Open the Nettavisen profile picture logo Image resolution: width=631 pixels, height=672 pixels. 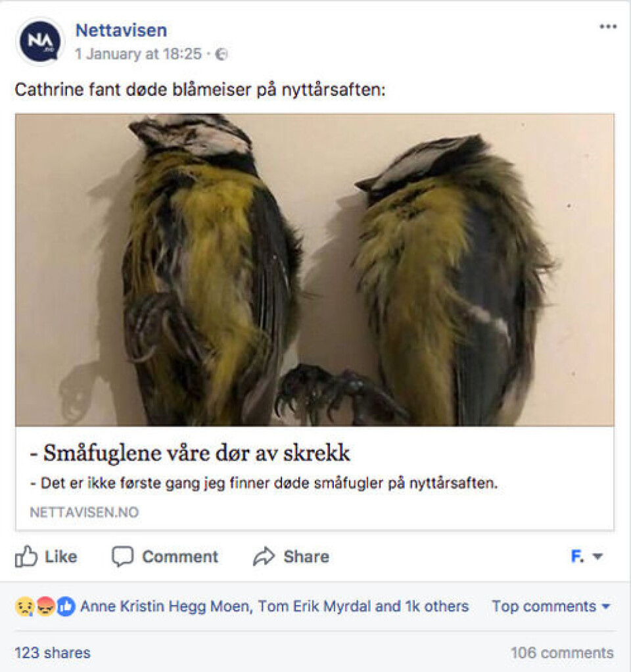pos(40,41)
